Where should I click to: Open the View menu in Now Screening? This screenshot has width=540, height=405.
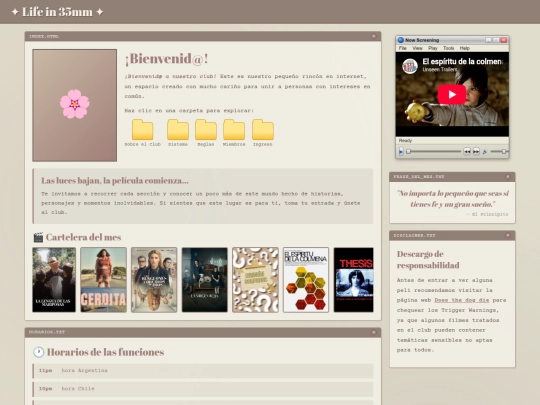[x=417, y=48]
